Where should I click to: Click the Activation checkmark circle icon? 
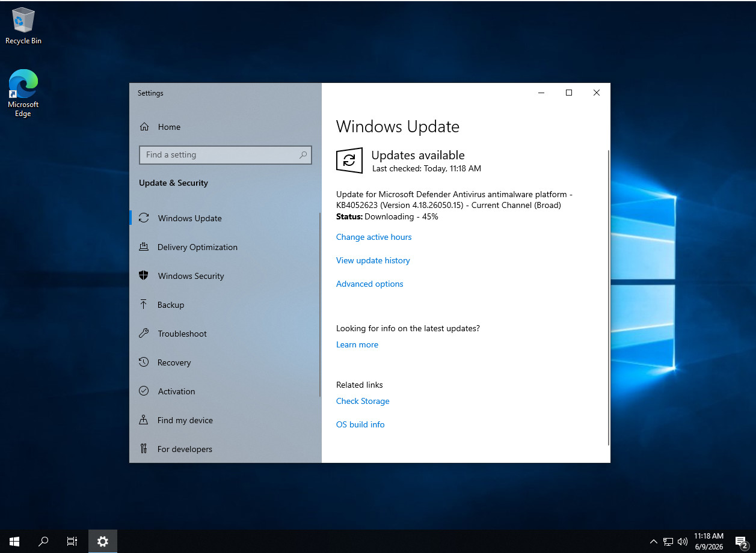(144, 391)
